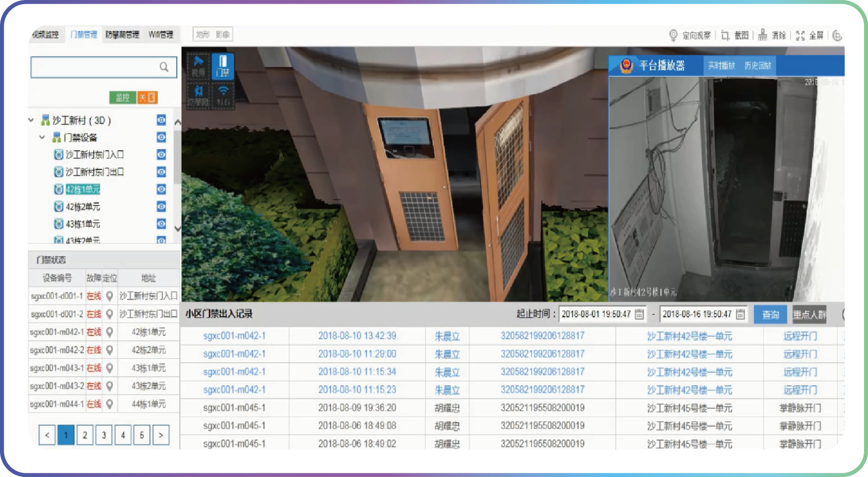Click the globe icon at top right

[837, 35]
